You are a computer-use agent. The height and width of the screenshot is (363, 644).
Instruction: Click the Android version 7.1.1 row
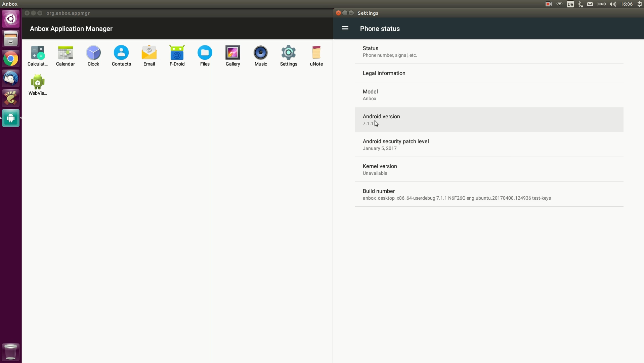point(489,120)
